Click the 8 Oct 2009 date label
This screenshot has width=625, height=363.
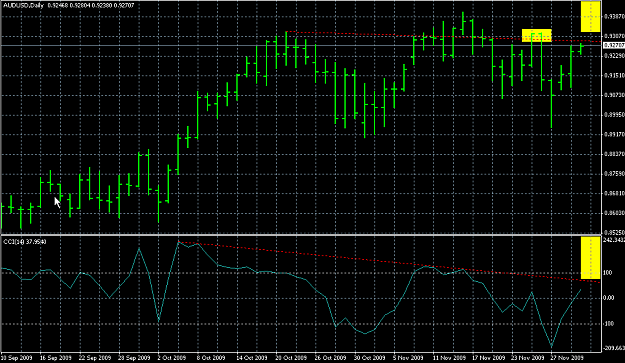211,358
